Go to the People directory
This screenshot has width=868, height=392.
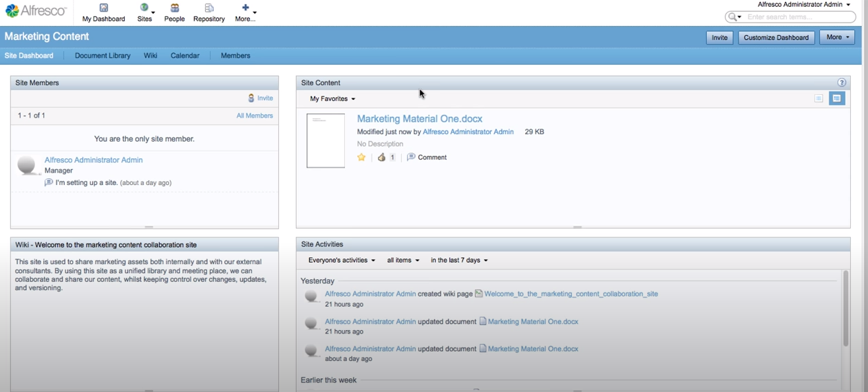(x=174, y=12)
